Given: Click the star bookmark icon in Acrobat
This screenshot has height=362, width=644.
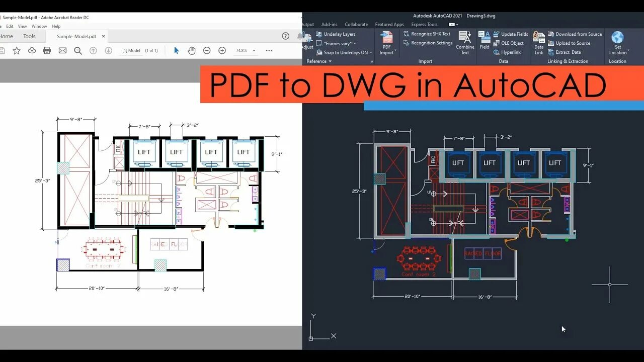Looking at the screenshot, I should pos(17,50).
